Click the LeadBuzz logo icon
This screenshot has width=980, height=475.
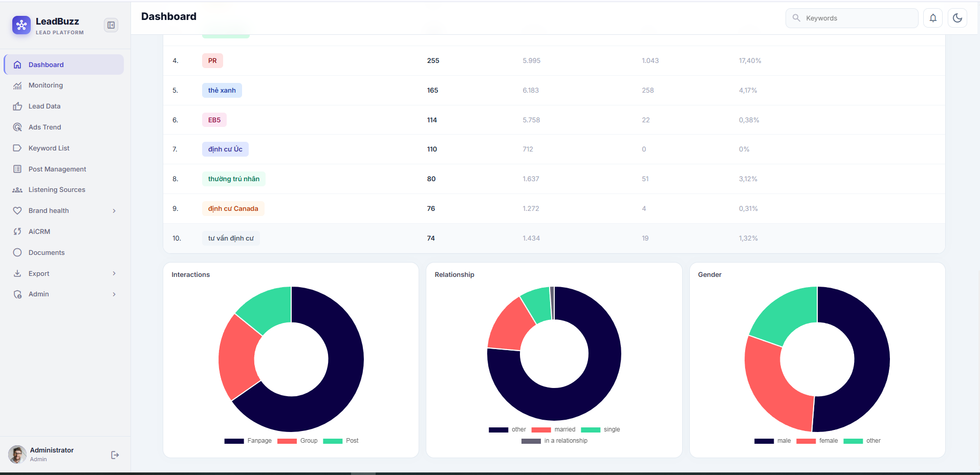tap(21, 25)
